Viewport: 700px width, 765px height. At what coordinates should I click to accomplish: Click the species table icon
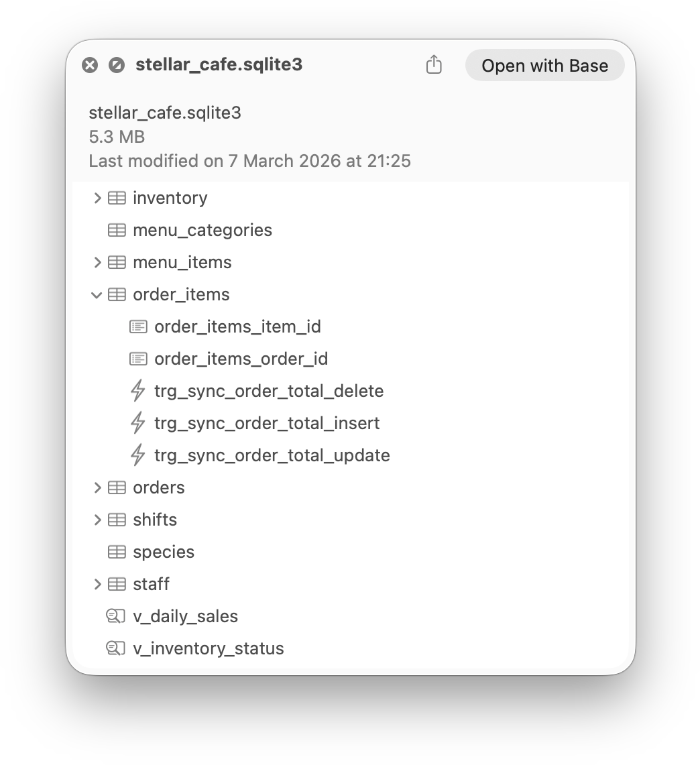click(x=117, y=552)
